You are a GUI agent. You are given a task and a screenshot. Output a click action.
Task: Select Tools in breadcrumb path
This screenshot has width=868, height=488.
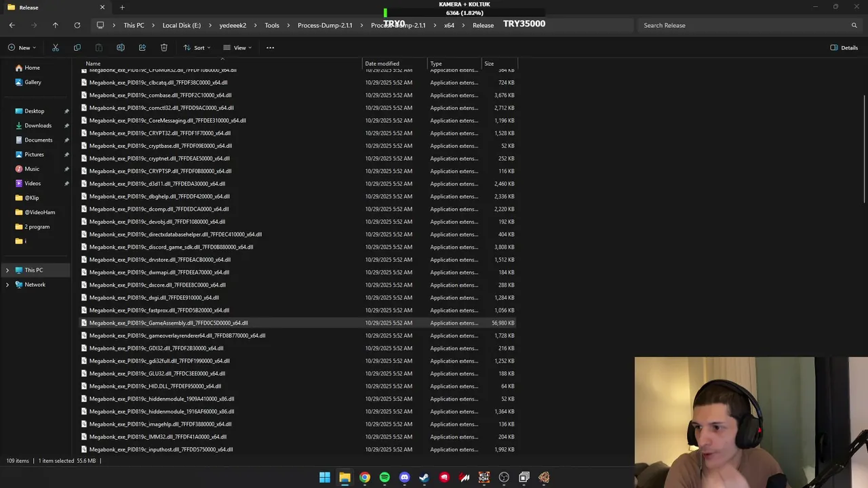272,25
